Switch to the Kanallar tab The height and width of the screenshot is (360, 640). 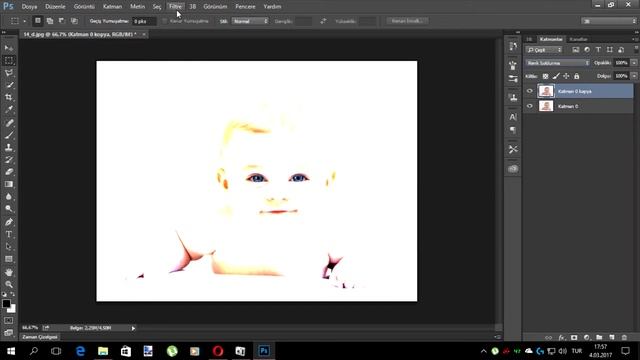click(579, 39)
